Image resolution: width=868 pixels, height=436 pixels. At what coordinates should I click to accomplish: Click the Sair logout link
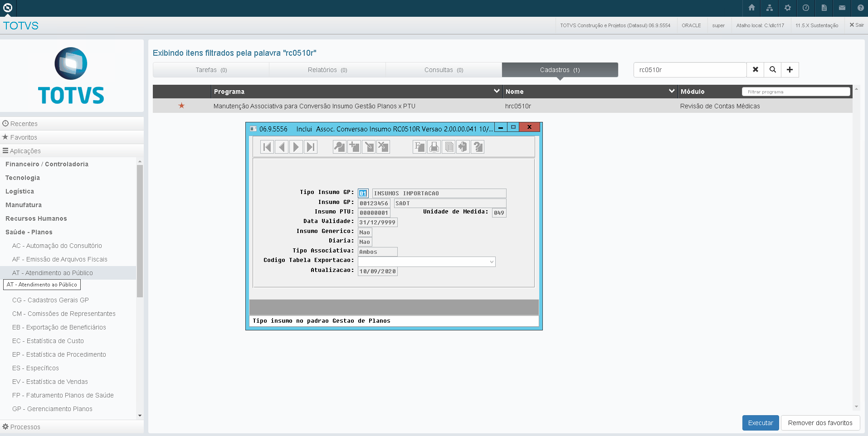tap(857, 25)
